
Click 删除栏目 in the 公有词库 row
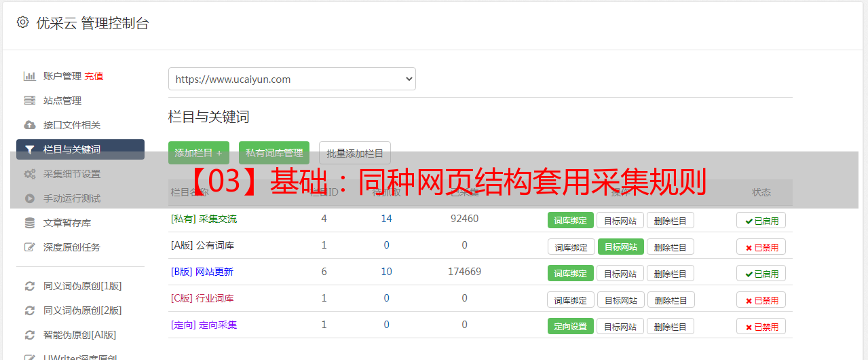click(x=671, y=247)
